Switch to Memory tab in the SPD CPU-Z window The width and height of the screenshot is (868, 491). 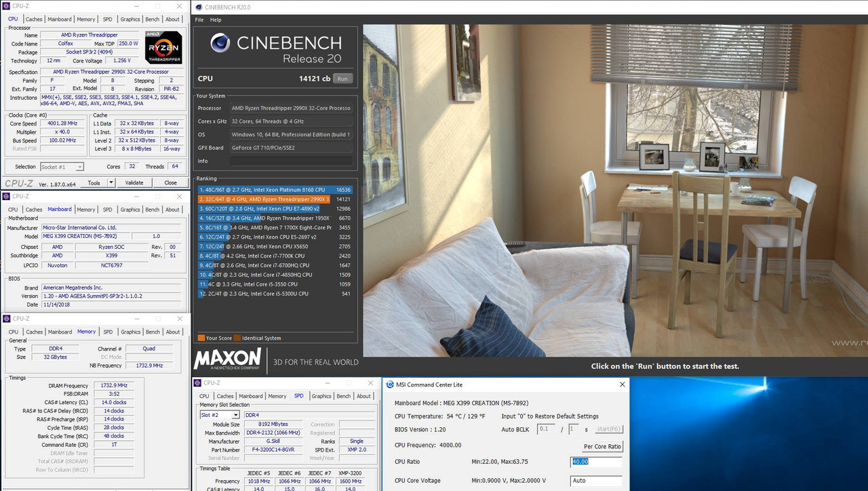click(x=277, y=396)
